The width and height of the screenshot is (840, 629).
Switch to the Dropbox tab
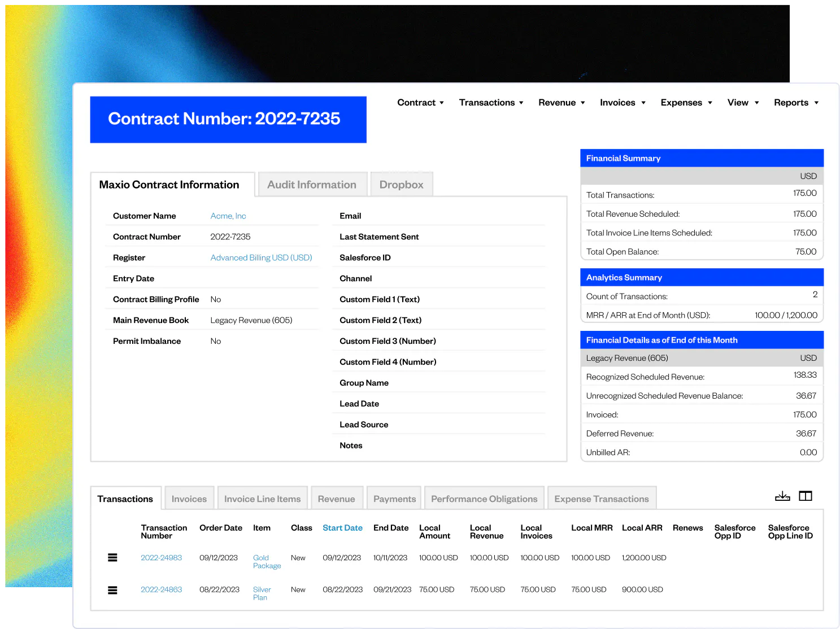[401, 185]
